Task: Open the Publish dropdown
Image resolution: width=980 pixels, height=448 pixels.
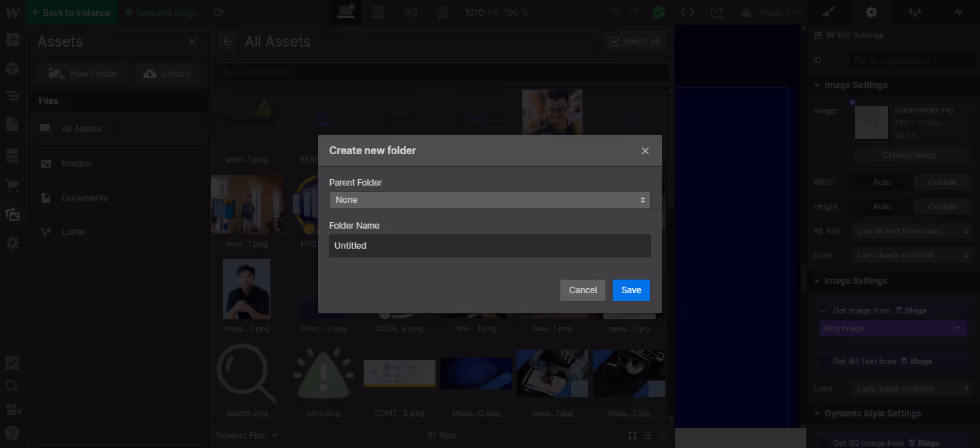Action: tap(780, 12)
